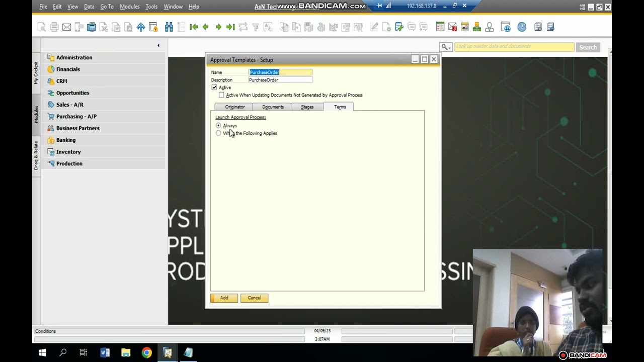Click the magnifier search icon beside lookup field
The width and height of the screenshot is (644, 362).
445,47
